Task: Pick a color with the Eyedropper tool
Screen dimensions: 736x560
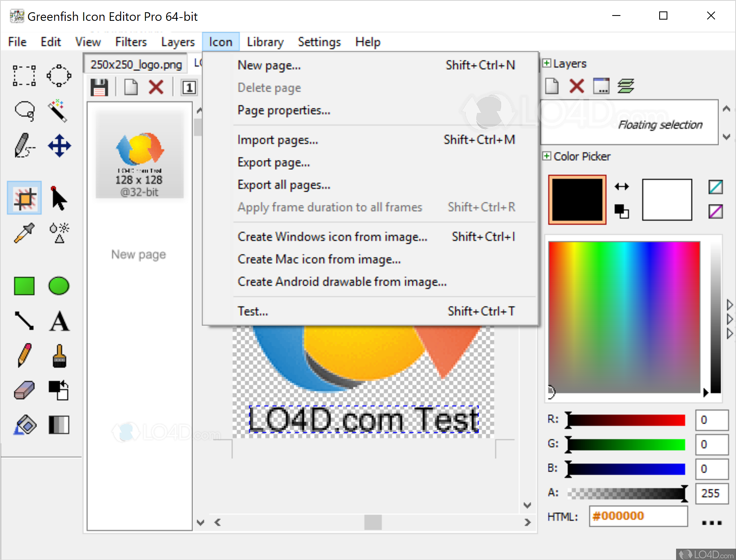Action: pyautogui.click(x=23, y=233)
